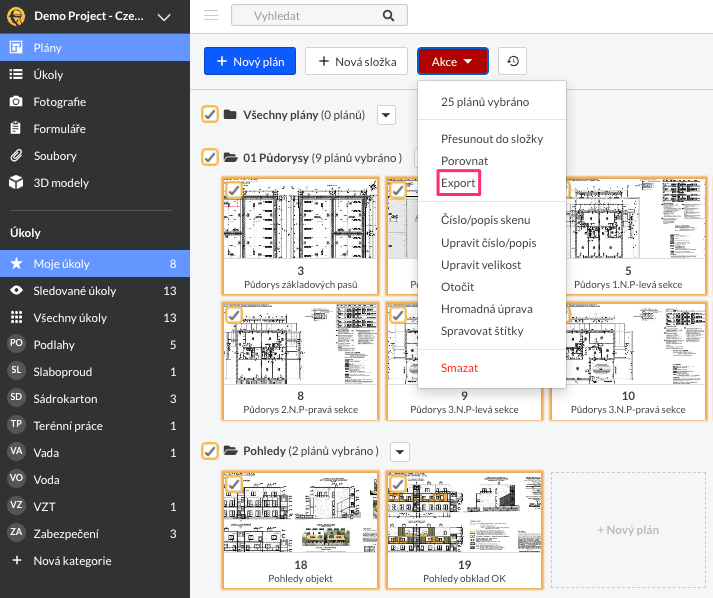Open thumbnail of plan 10 Půdorys 3.N.P-pravá sekce
713x598 pixels.
click(636, 344)
